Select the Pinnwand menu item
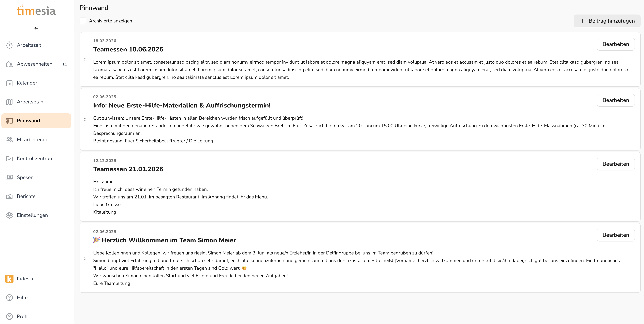The image size is (644, 324). pos(36,121)
